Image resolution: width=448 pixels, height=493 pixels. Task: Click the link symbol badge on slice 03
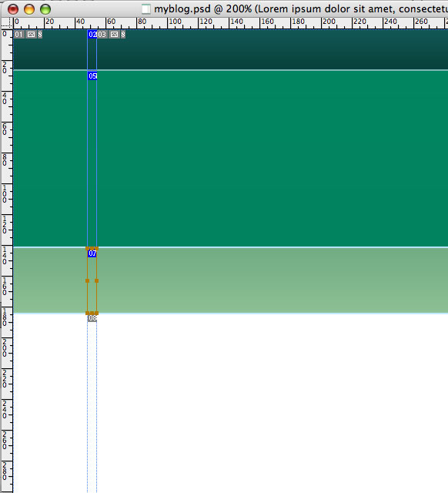click(123, 34)
